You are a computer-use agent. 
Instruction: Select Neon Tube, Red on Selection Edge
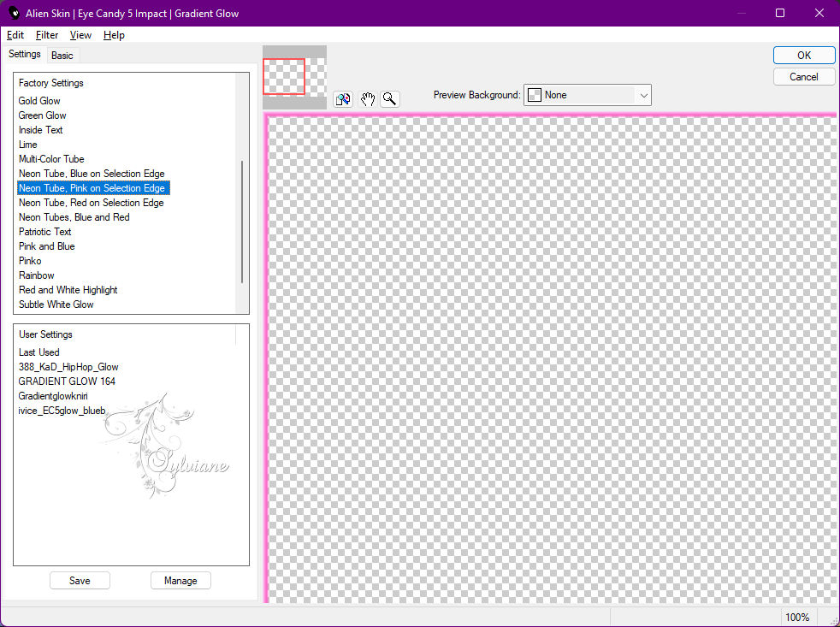pos(91,202)
